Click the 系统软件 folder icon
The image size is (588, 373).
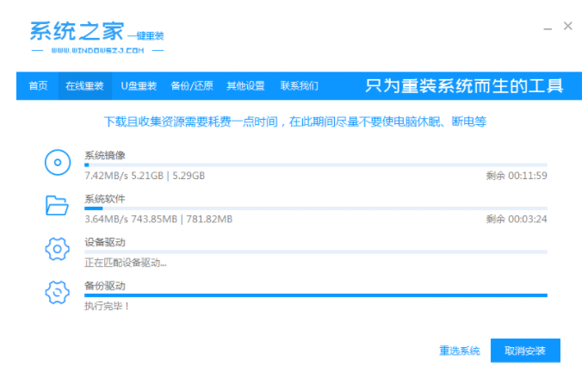57,205
